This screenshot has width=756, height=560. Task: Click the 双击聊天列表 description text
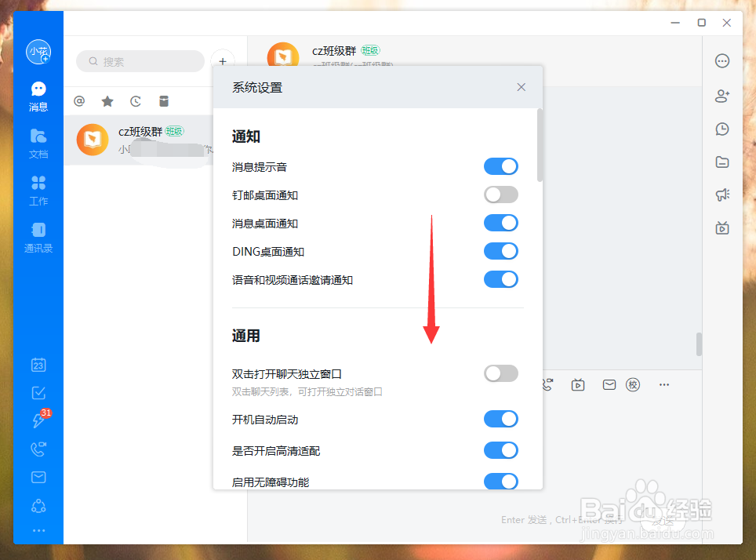307,391
